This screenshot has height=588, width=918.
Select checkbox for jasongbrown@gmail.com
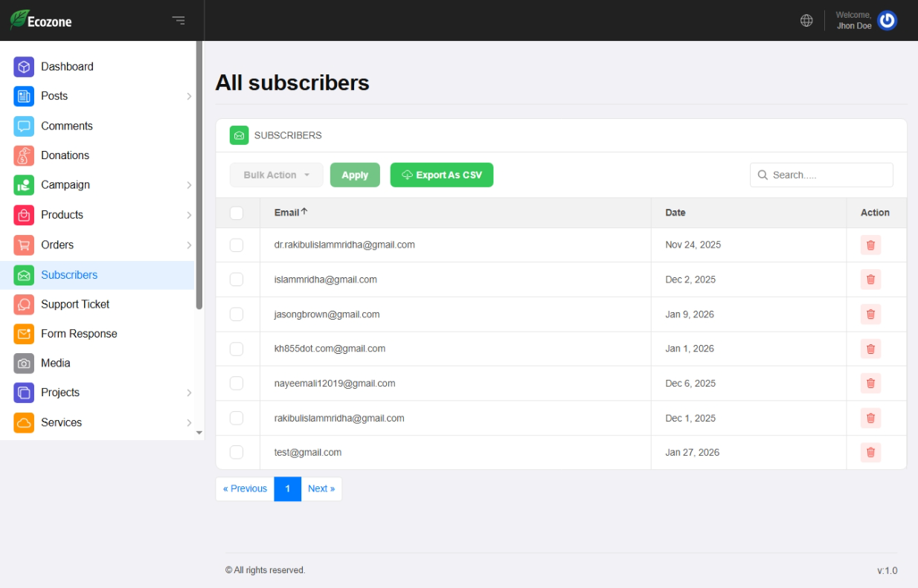tap(237, 314)
